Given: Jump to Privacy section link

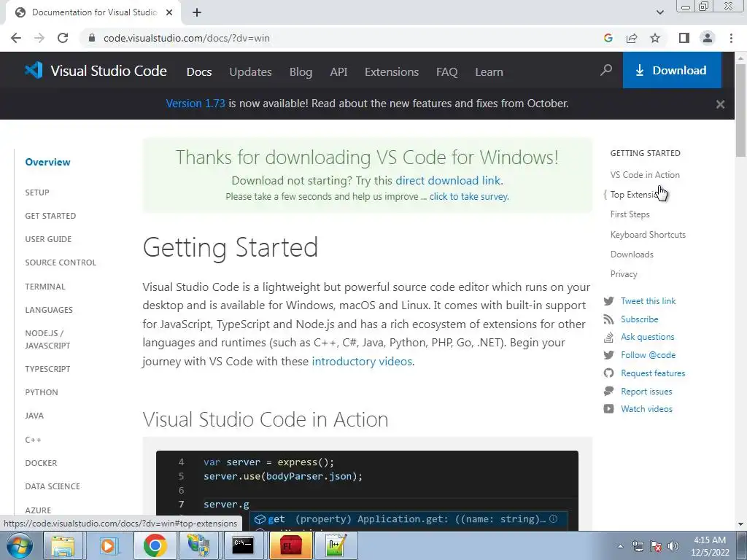Looking at the screenshot, I should pyautogui.click(x=624, y=274).
